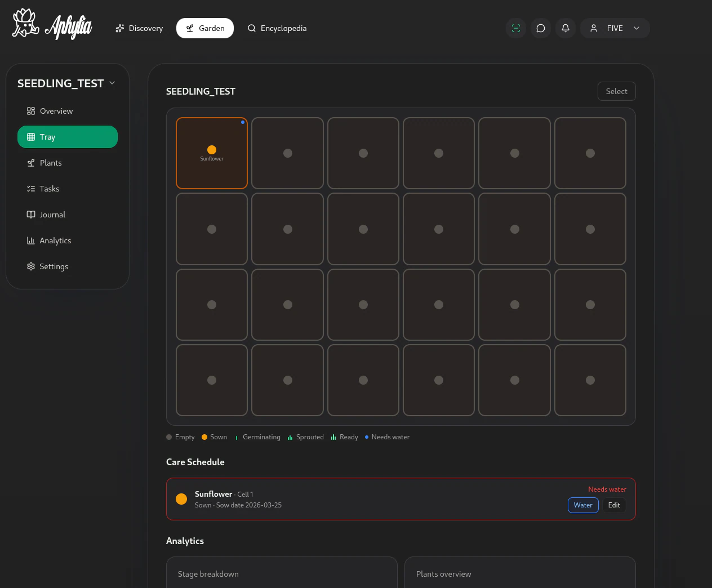The height and width of the screenshot is (588, 712).
Task: Click Water button for Sunflower
Action: [582, 505]
